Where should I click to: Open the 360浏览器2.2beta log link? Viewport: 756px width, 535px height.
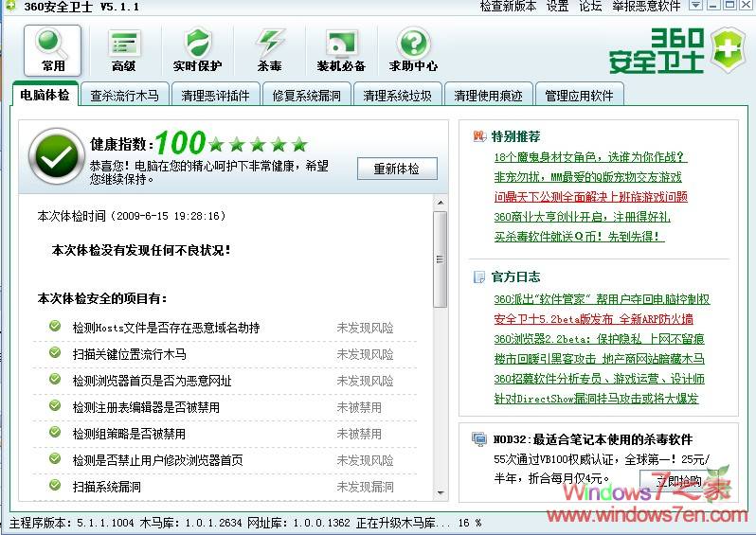(x=599, y=339)
